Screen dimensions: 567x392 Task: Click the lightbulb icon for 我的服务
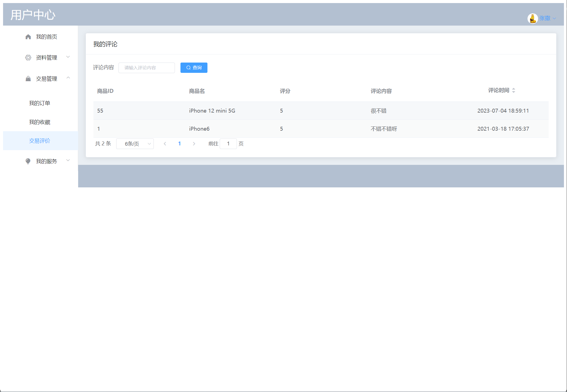28,161
